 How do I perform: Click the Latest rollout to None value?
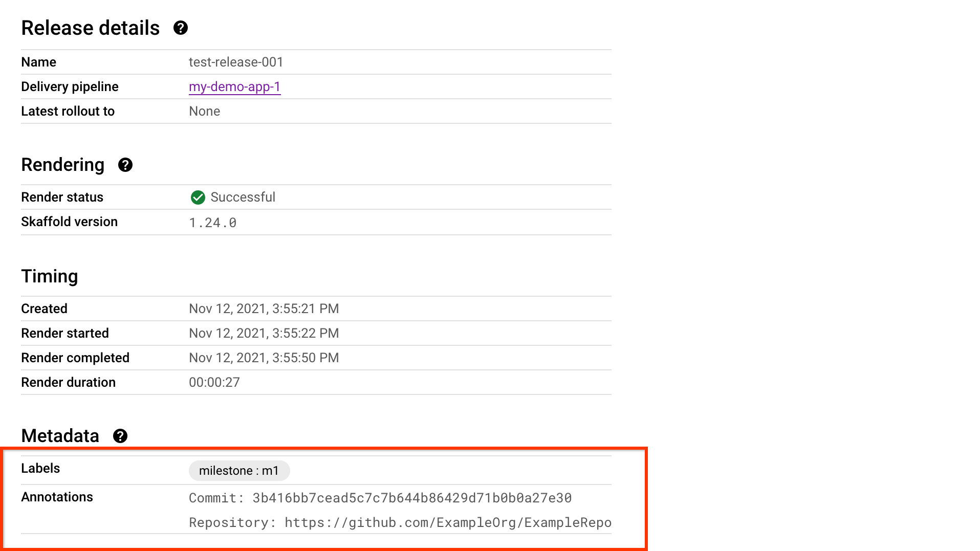[204, 111]
